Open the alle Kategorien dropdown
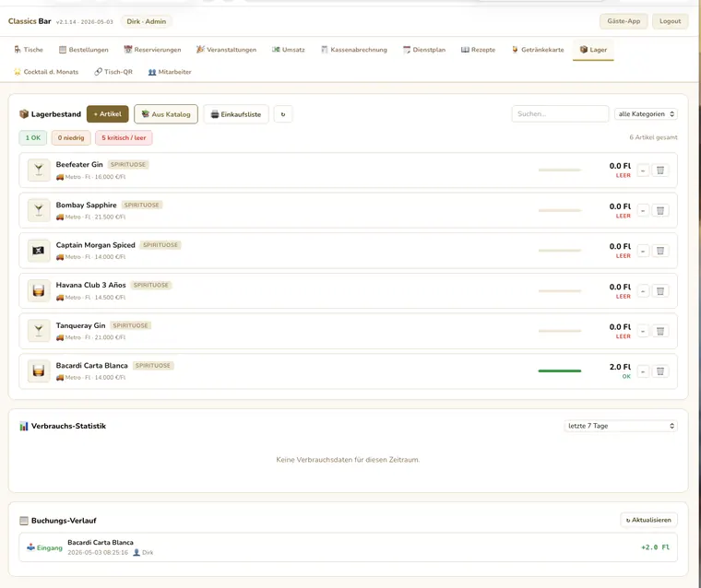 click(x=646, y=114)
